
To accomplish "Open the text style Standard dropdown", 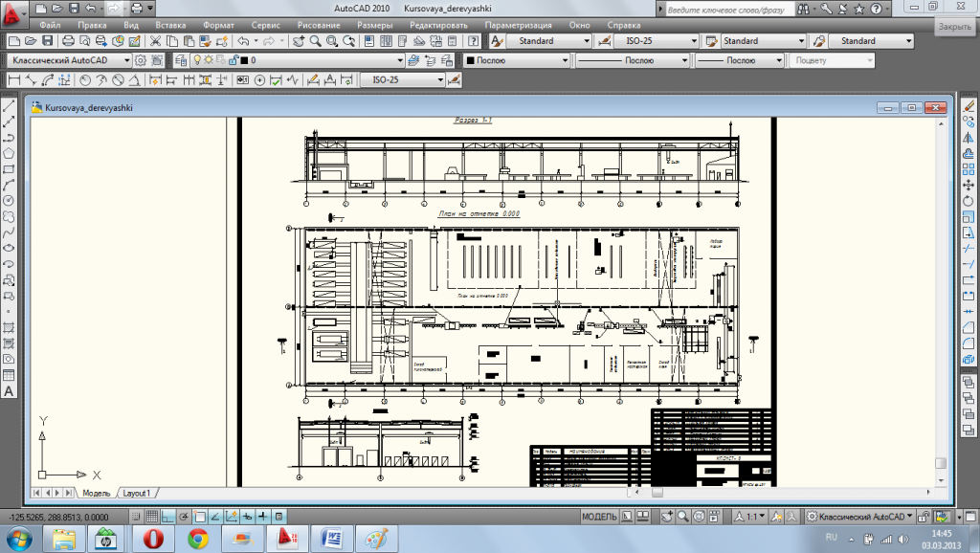I will click(548, 41).
